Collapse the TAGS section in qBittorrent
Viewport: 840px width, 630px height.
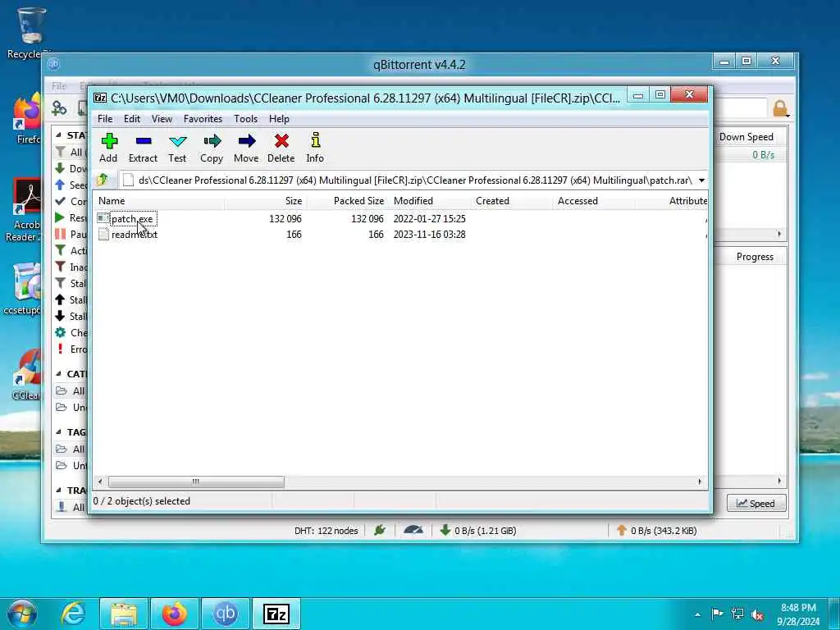58,431
